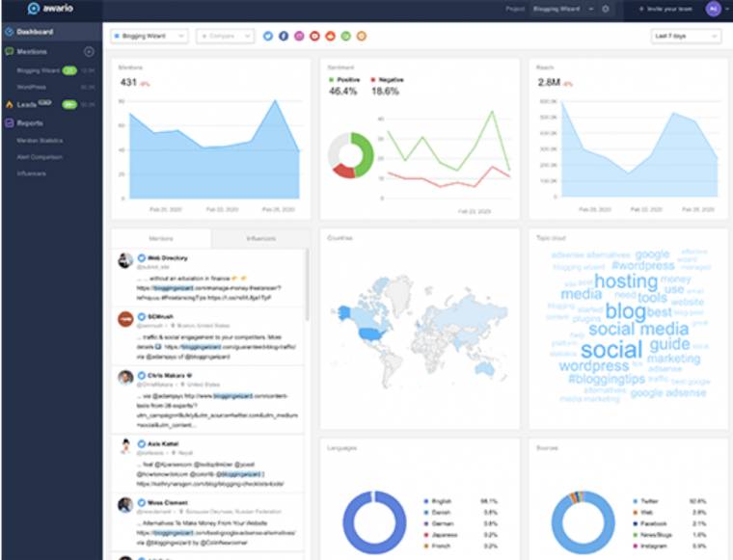
Task: Open the Moss Clement mention
Action: pos(208,522)
